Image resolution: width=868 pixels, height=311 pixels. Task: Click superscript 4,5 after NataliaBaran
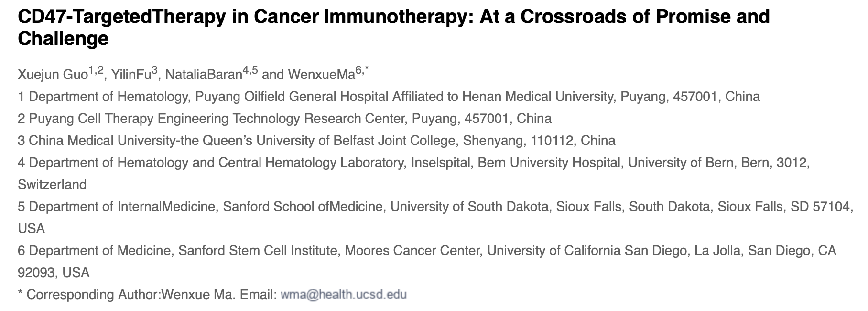click(250, 71)
